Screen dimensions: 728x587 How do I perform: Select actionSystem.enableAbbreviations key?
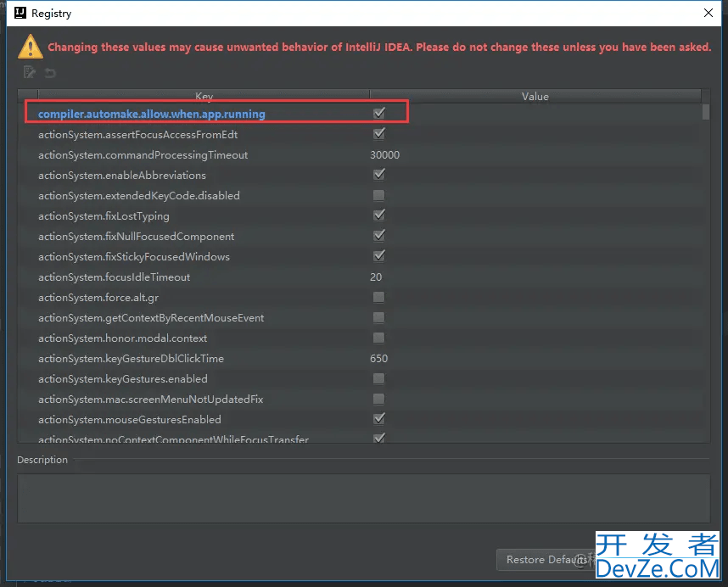point(122,176)
